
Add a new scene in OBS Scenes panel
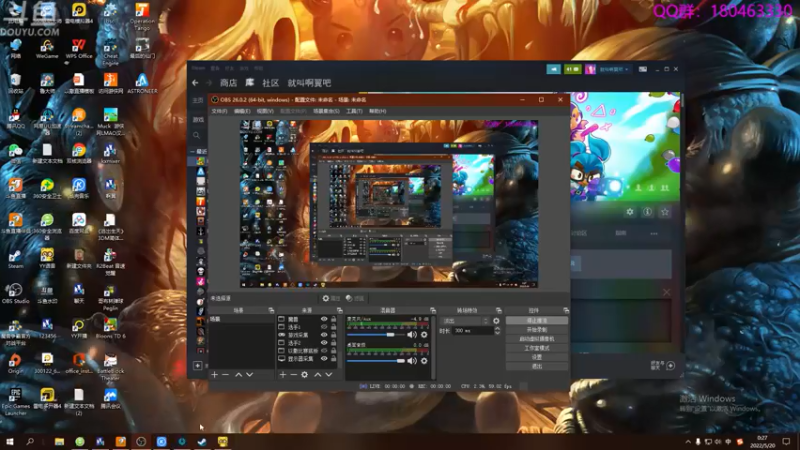tap(214, 374)
